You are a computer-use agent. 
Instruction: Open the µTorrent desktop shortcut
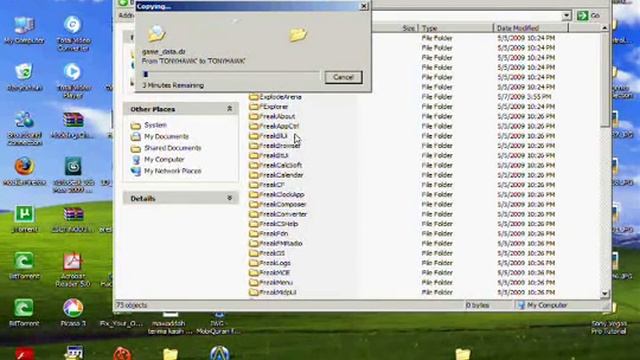[24, 218]
